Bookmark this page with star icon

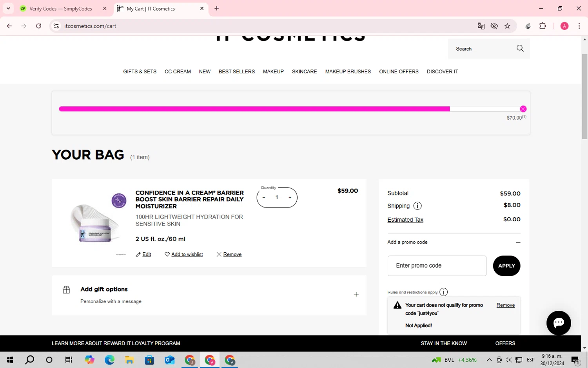click(507, 26)
